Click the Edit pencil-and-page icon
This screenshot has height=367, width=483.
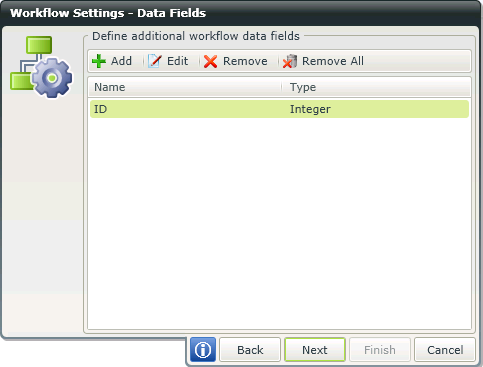tap(155, 61)
